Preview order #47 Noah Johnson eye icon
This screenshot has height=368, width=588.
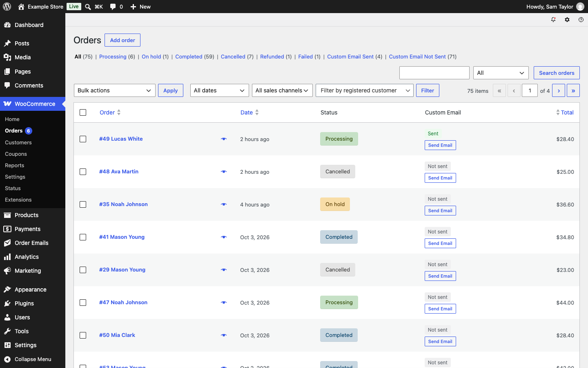[x=224, y=303]
